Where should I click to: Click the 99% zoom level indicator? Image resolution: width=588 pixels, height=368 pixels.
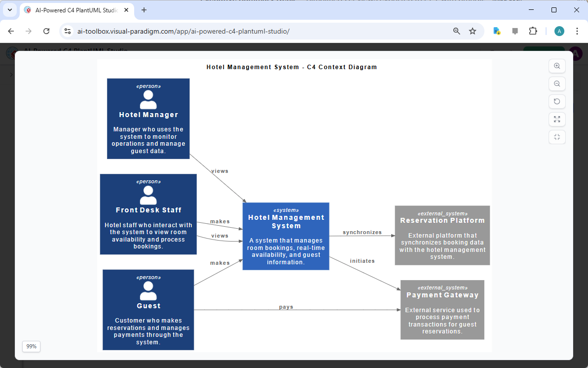[x=31, y=346]
